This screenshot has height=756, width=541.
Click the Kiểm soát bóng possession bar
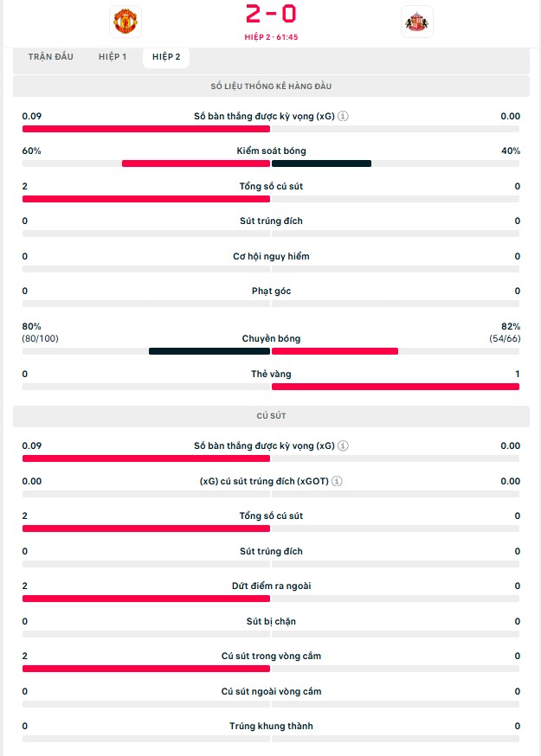point(271,163)
